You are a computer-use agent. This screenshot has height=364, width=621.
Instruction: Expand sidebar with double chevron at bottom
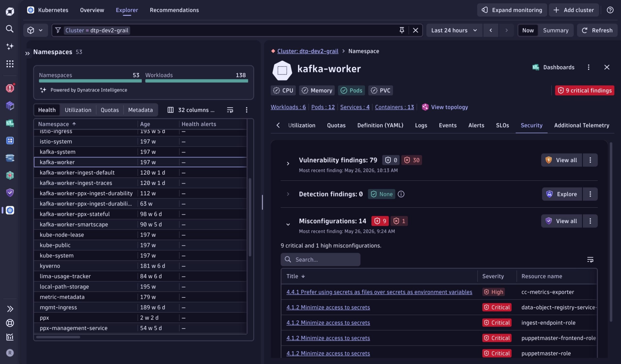click(10, 308)
